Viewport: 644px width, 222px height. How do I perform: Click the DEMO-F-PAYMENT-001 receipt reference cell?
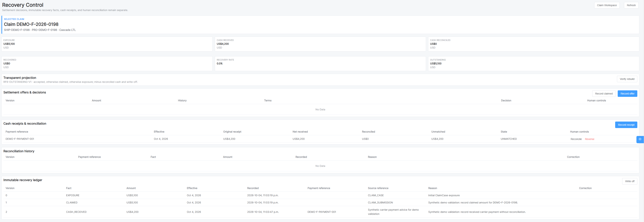point(20,139)
